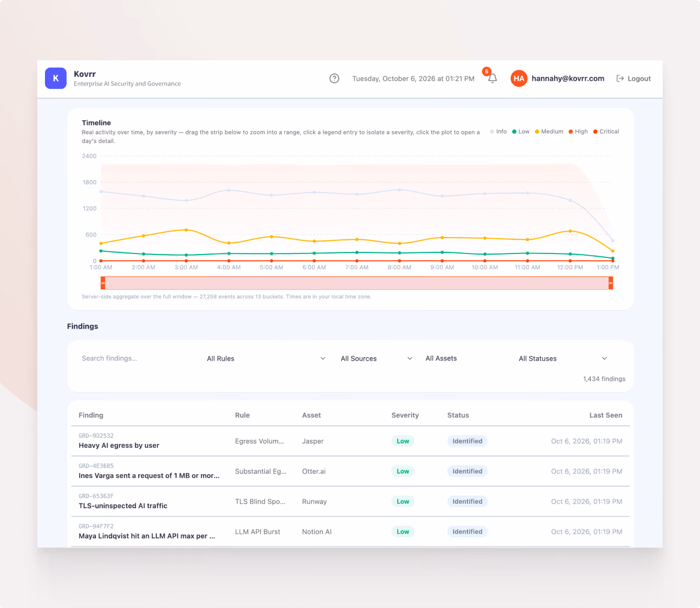Click finding ID GRD-94F7F2
Image resolution: width=700 pixels, height=608 pixels.
point(96,526)
